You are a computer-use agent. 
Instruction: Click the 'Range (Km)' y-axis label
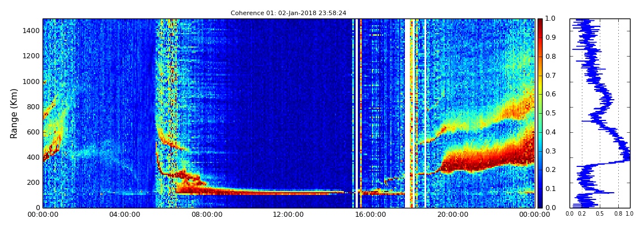click(x=14, y=113)
